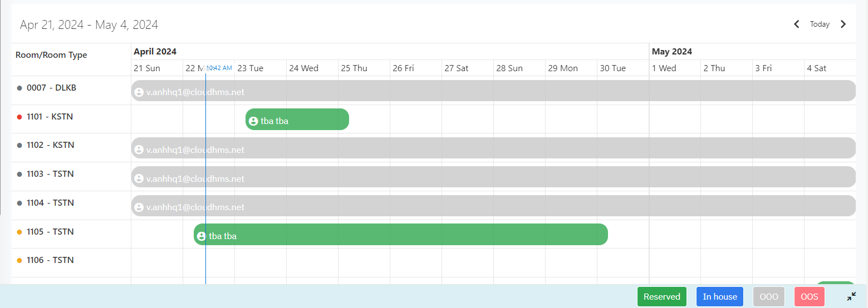Toggle the OOO status filter
Image resolution: width=868 pixels, height=308 pixels.
click(x=769, y=296)
